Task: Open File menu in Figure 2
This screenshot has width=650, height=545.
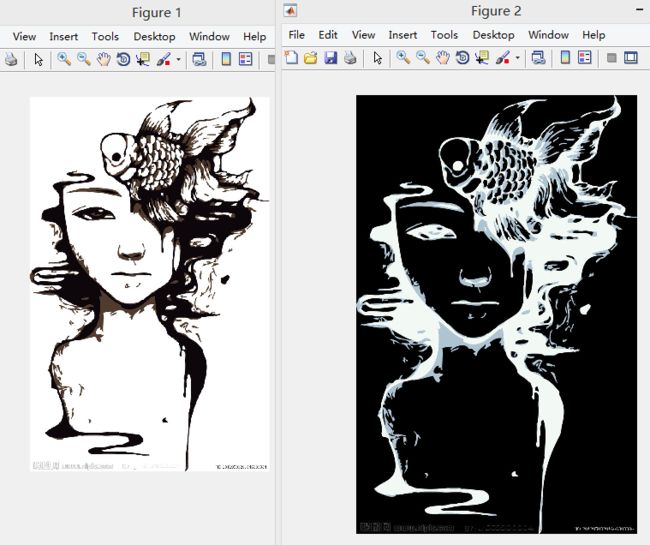Action: coord(296,35)
